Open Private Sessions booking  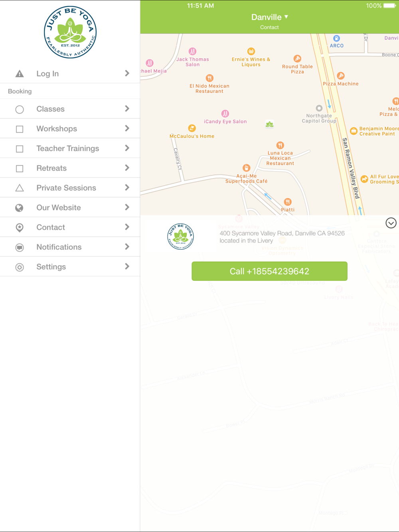coord(70,188)
